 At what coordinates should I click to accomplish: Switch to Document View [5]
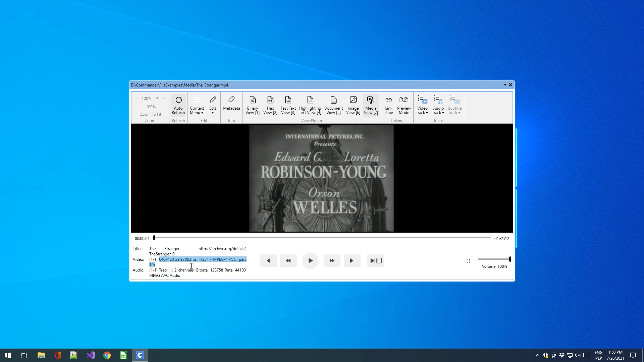point(333,105)
